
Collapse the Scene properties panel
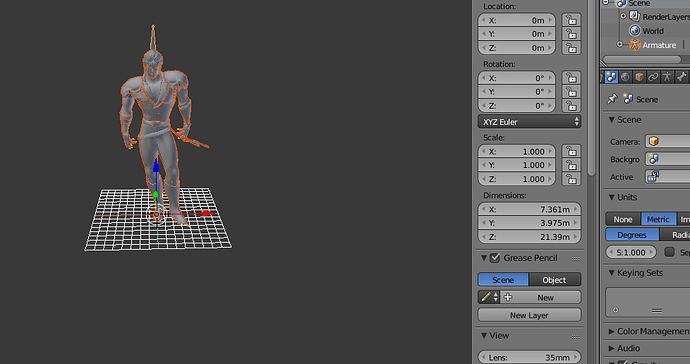point(611,120)
